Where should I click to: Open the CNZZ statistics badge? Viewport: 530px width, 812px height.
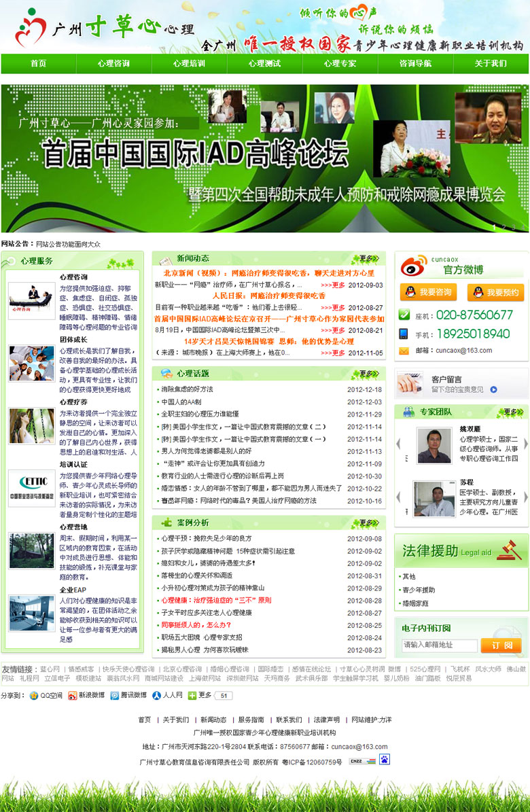click(x=361, y=761)
